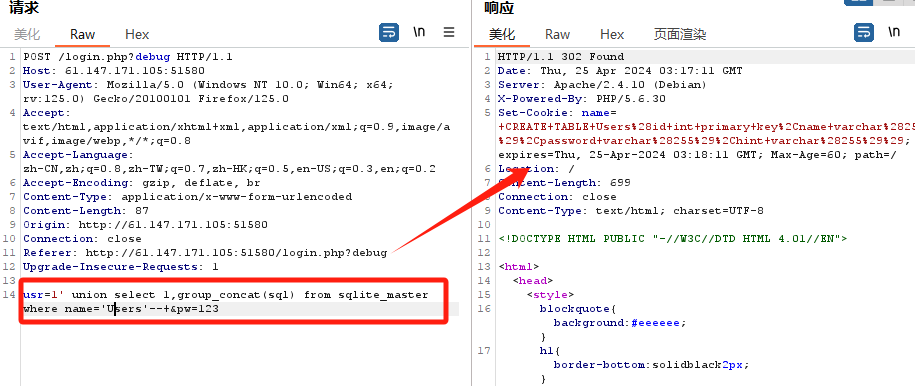Toggle word wrap icon in response panel
The width and height of the screenshot is (915, 386).
(864, 32)
